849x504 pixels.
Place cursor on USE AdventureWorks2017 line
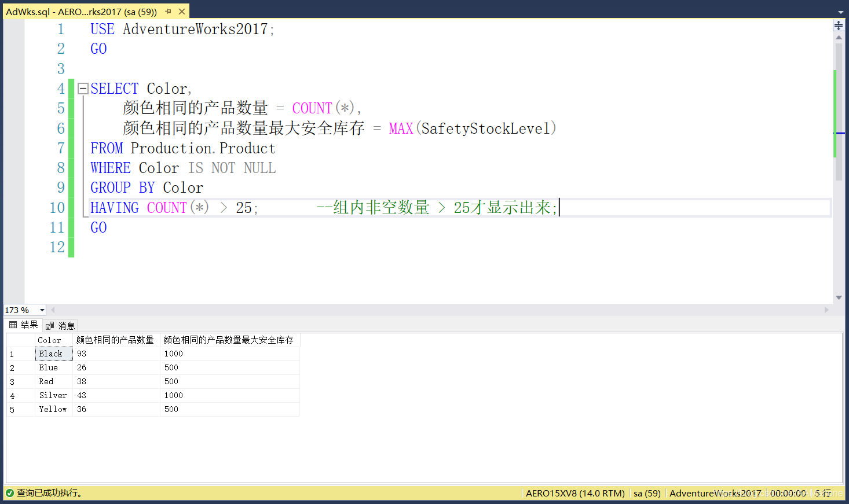(x=182, y=29)
